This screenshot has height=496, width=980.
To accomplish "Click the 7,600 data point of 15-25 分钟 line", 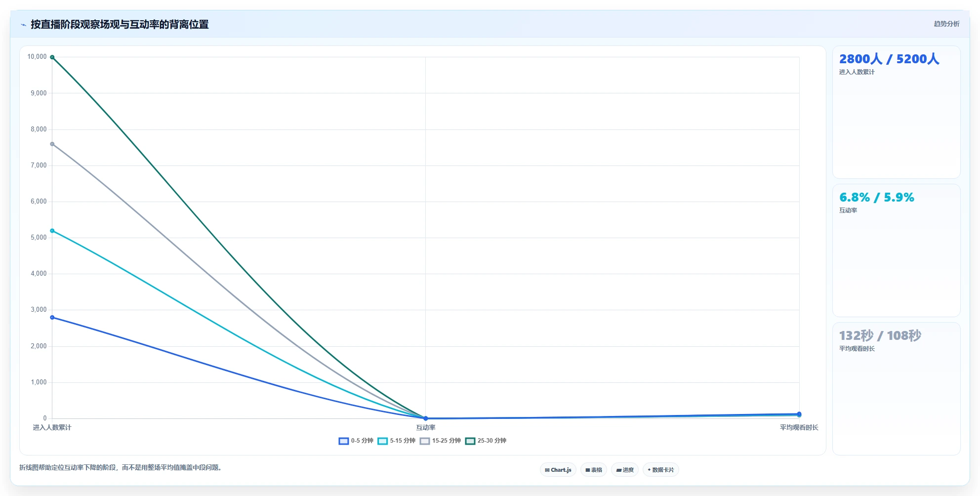I will coord(52,144).
